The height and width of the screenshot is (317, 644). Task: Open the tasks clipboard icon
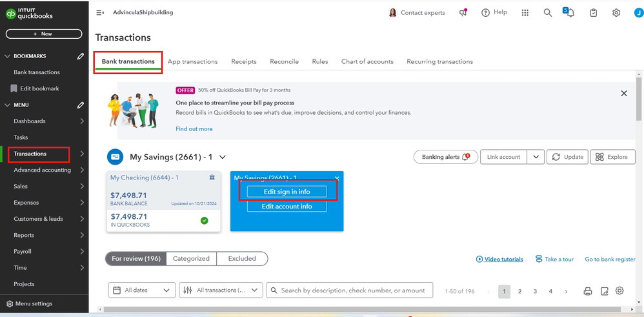[x=593, y=13]
